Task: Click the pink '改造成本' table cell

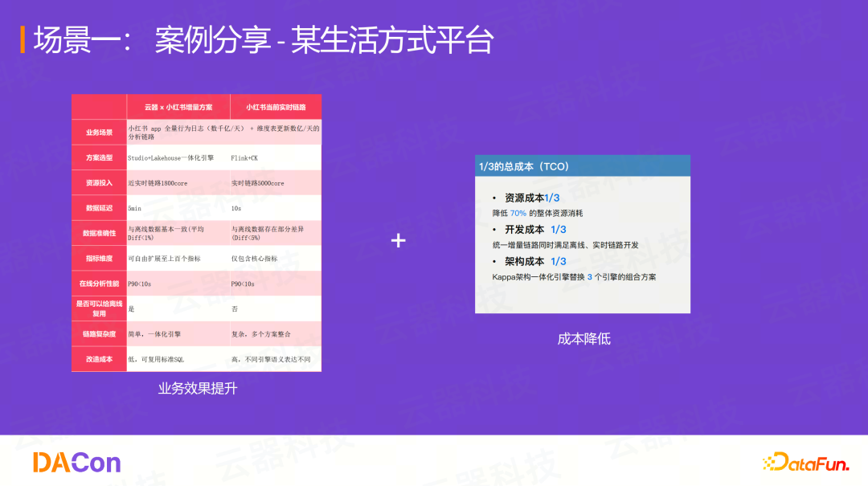Action: [x=98, y=359]
